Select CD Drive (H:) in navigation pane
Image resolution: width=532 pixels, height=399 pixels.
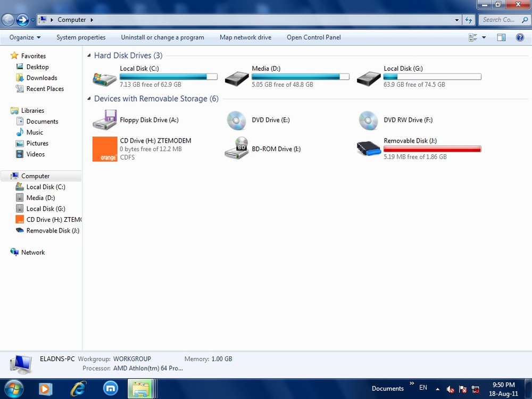pyautogui.click(x=54, y=220)
